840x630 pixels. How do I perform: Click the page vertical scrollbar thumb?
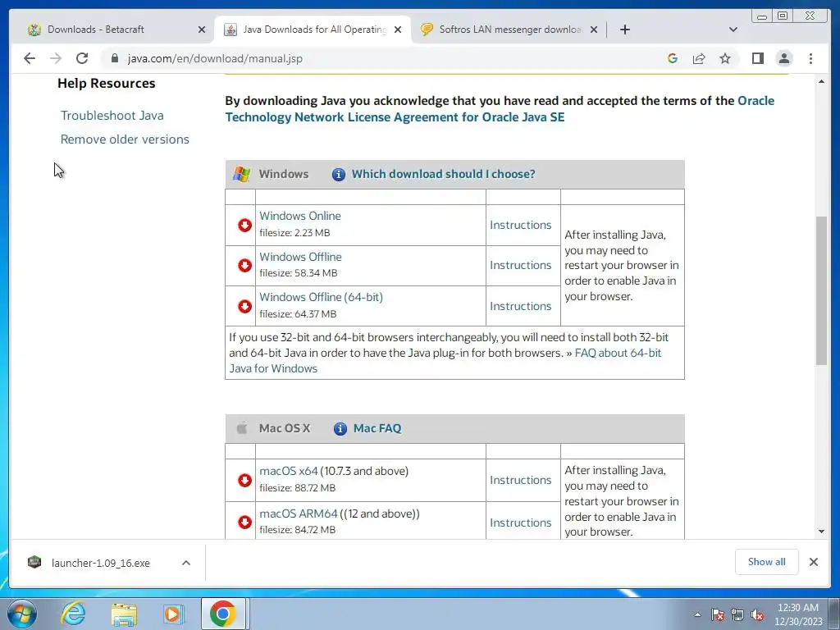point(821,290)
